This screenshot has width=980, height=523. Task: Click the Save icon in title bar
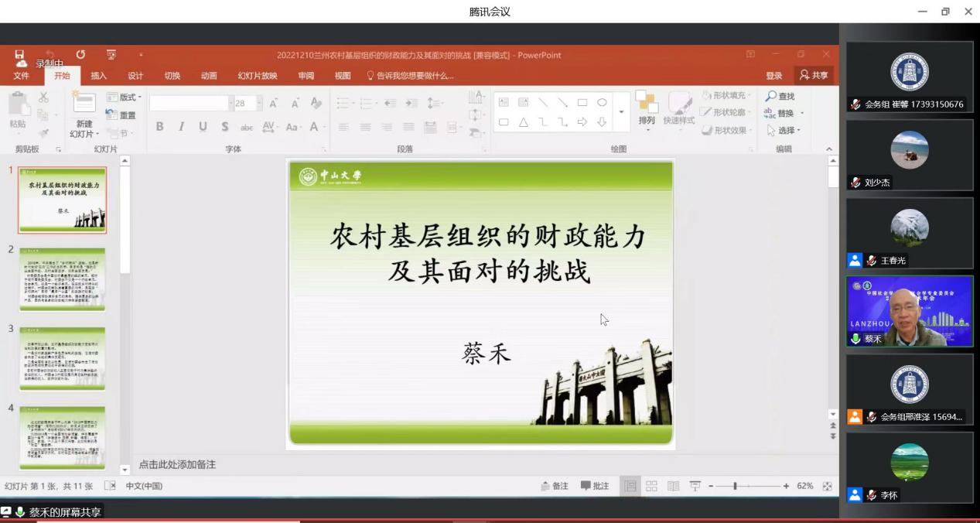coord(19,55)
